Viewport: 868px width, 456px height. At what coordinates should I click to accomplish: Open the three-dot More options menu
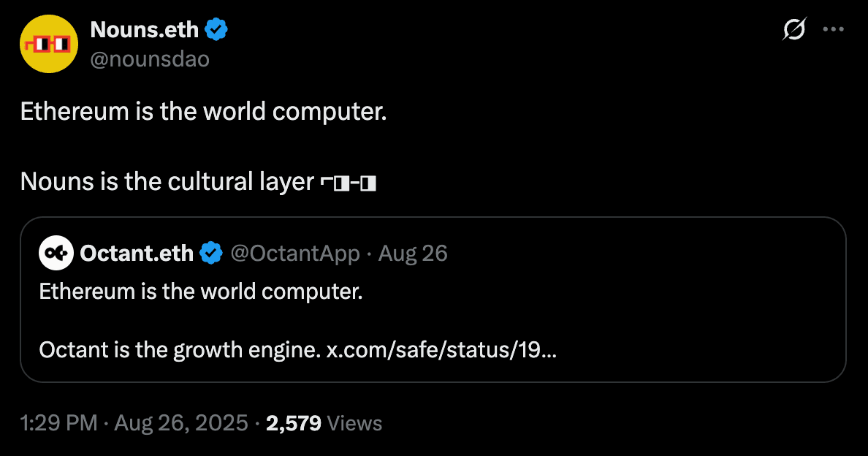(x=834, y=30)
